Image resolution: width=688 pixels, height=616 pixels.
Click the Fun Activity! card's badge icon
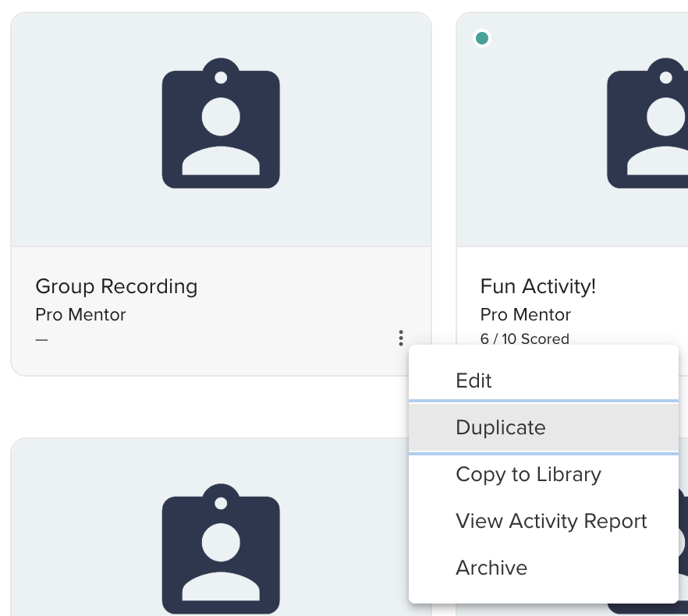(647, 123)
